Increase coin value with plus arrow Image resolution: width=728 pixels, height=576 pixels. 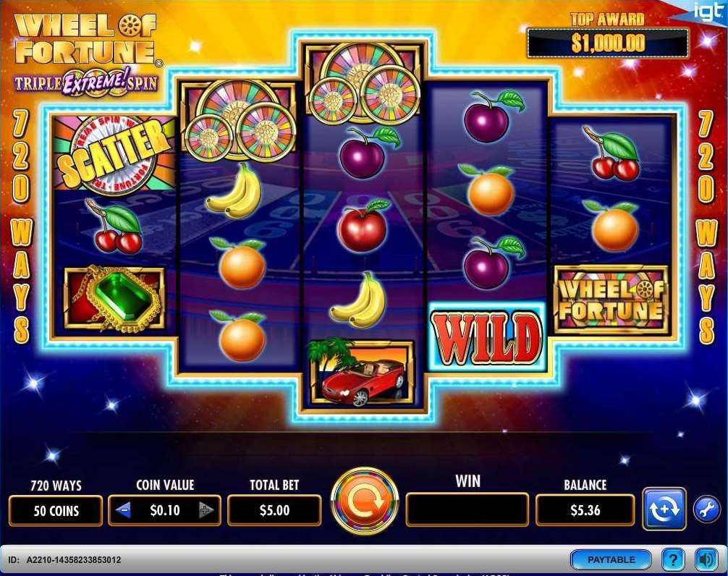pyautogui.click(x=206, y=510)
